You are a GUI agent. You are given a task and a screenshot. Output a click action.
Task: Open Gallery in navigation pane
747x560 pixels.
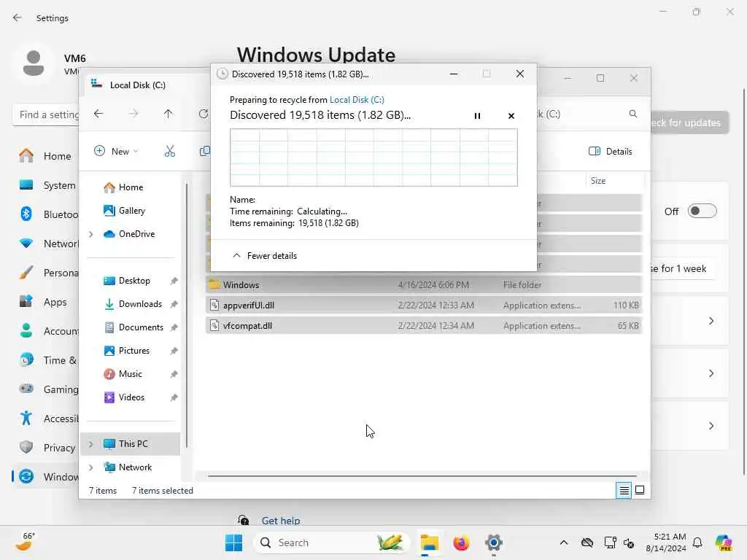pos(124,211)
